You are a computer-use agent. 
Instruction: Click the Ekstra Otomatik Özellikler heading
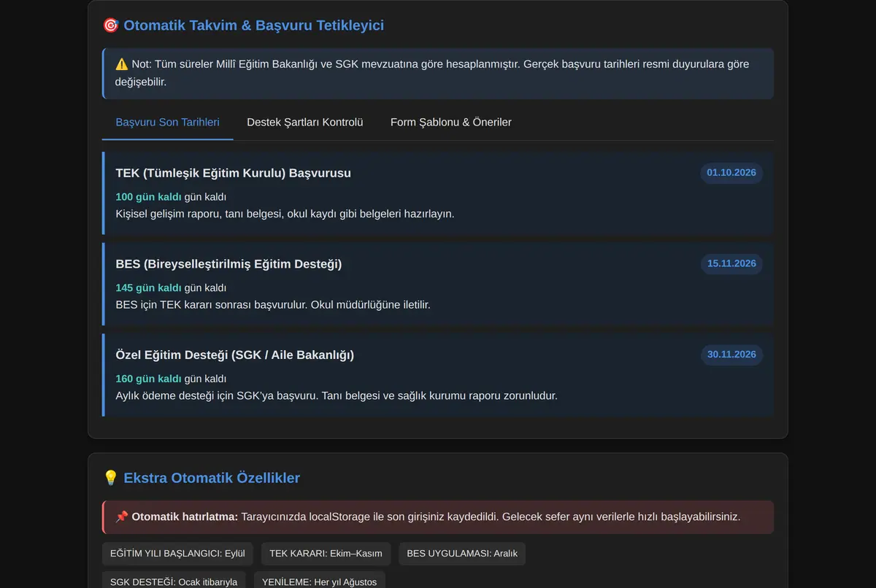pos(212,478)
